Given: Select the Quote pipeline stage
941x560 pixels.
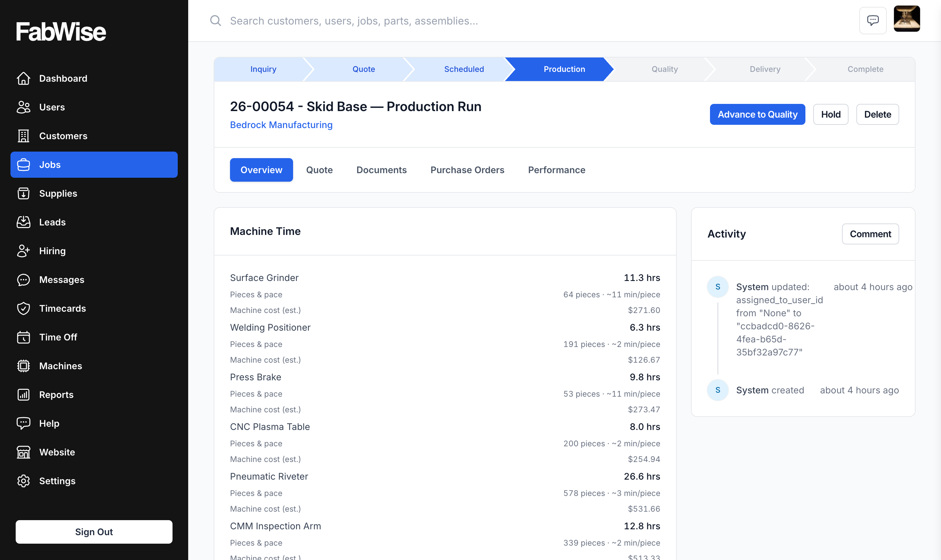Looking at the screenshot, I should (x=364, y=69).
